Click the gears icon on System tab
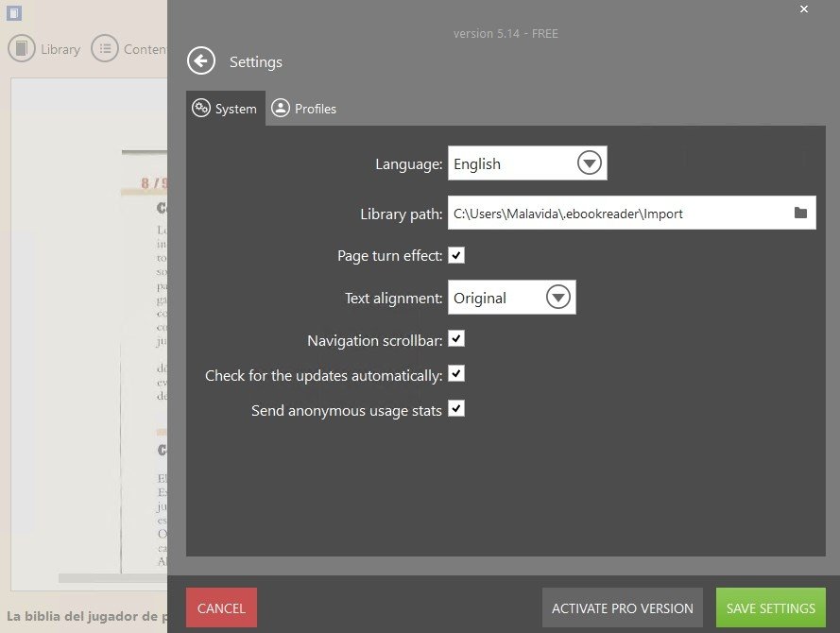The width and height of the screenshot is (840, 633). pyautogui.click(x=200, y=109)
